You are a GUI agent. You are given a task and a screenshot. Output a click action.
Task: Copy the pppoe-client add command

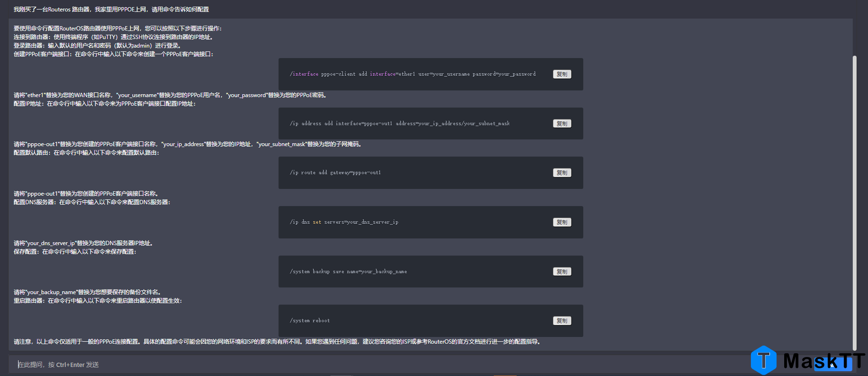(562, 74)
